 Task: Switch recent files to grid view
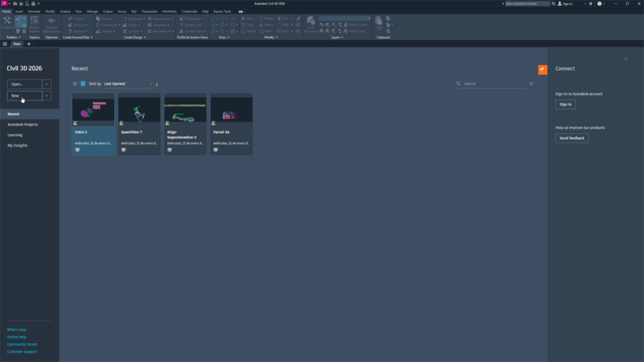(x=82, y=83)
